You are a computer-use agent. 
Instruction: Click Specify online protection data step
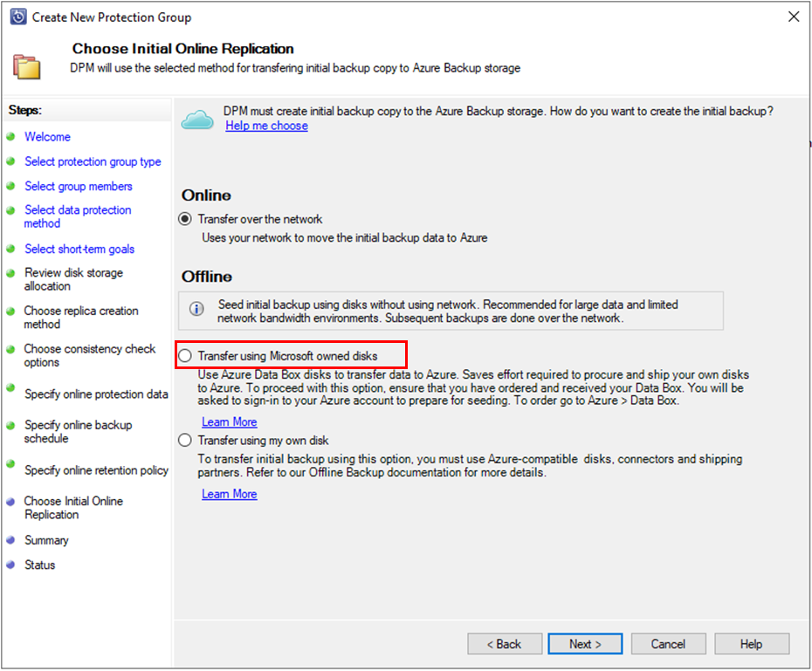[96, 394]
